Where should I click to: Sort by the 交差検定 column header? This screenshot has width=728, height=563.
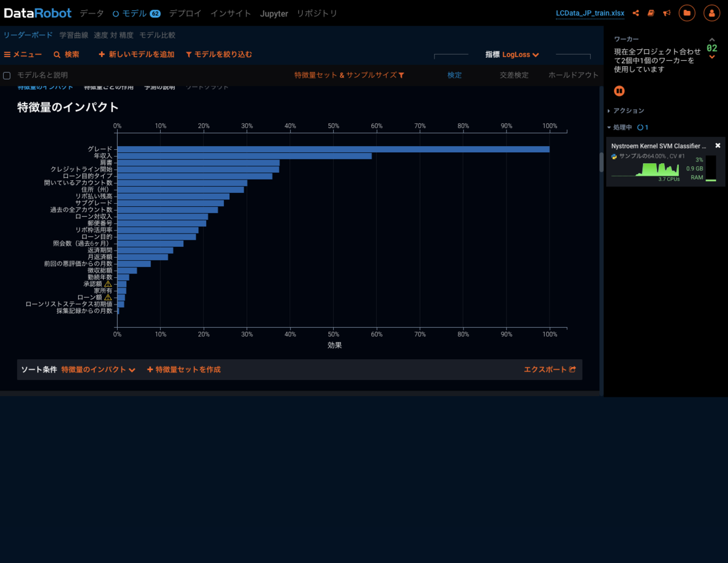(x=514, y=75)
